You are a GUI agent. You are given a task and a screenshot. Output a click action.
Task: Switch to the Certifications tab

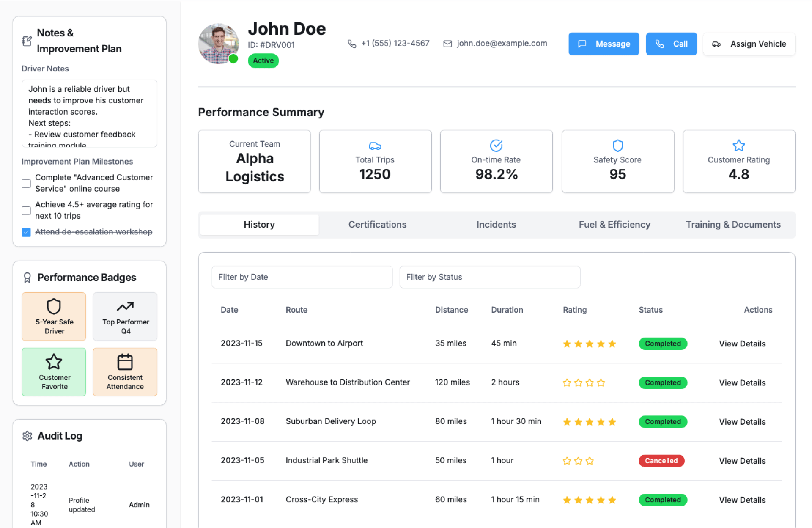pos(377,225)
